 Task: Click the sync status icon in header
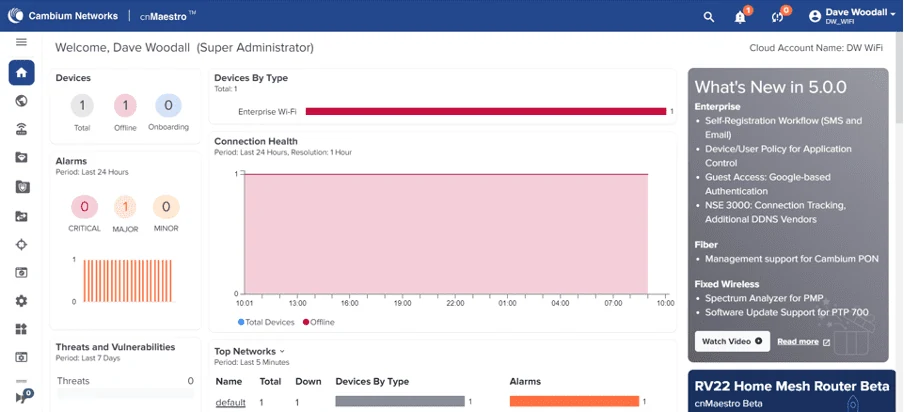(777, 17)
